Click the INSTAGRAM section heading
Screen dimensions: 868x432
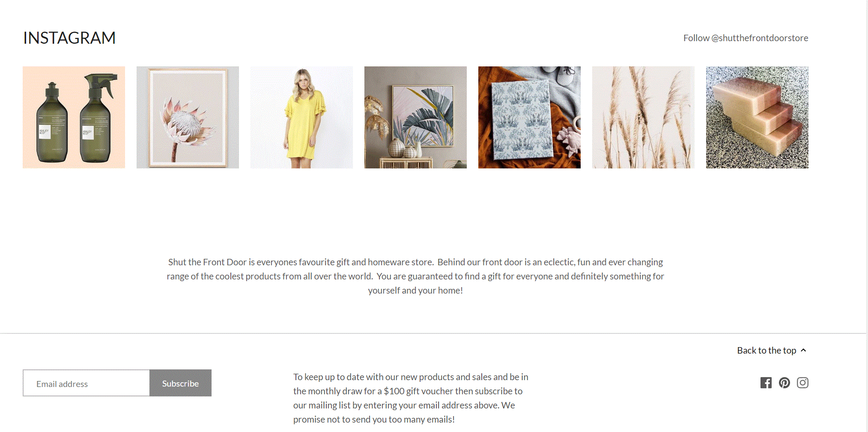(69, 38)
